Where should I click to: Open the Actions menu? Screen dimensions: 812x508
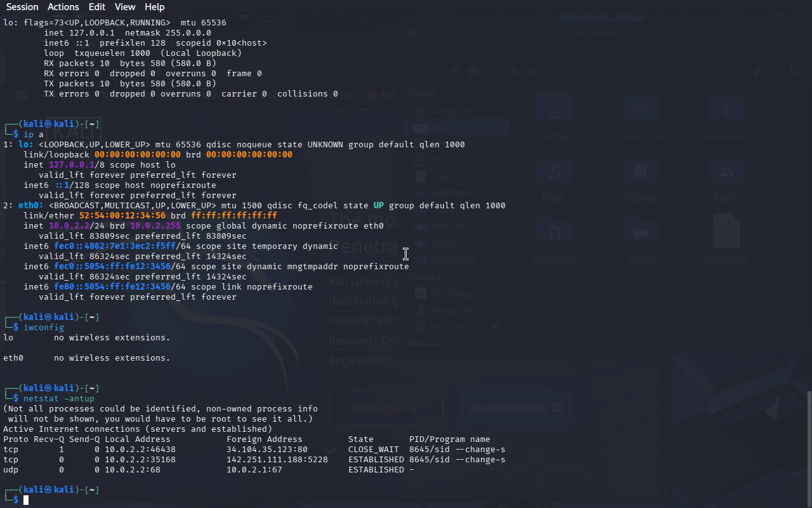click(x=63, y=7)
